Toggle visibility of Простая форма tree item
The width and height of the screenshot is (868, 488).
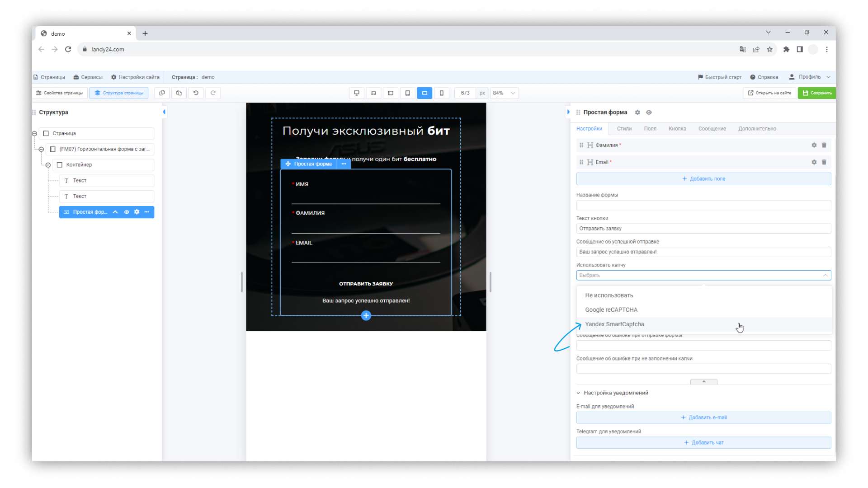coord(127,212)
